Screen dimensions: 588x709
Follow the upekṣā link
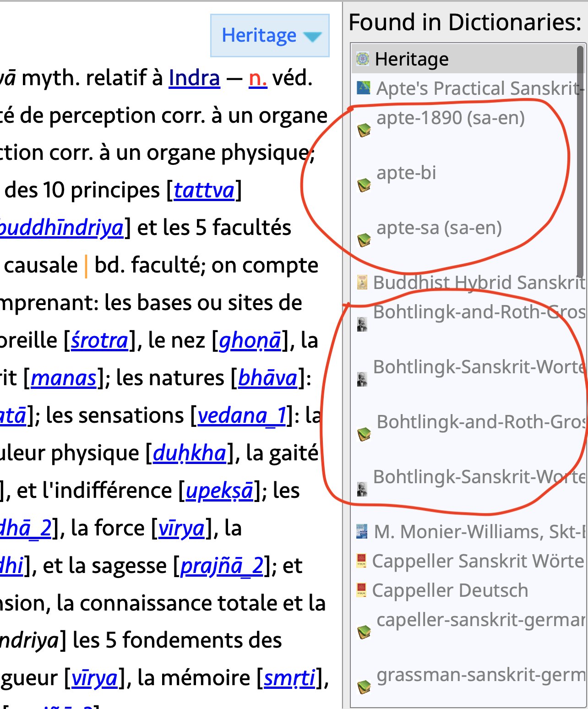pos(219,491)
